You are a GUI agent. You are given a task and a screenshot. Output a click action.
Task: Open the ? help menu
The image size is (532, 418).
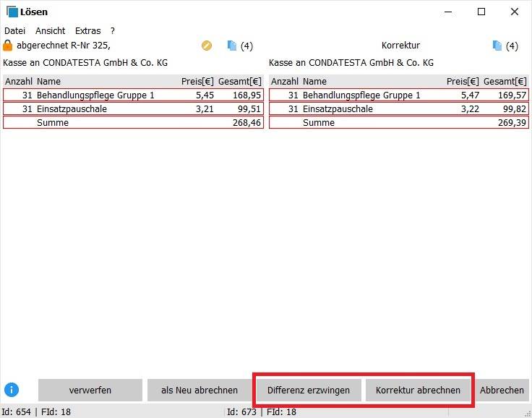click(x=113, y=31)
